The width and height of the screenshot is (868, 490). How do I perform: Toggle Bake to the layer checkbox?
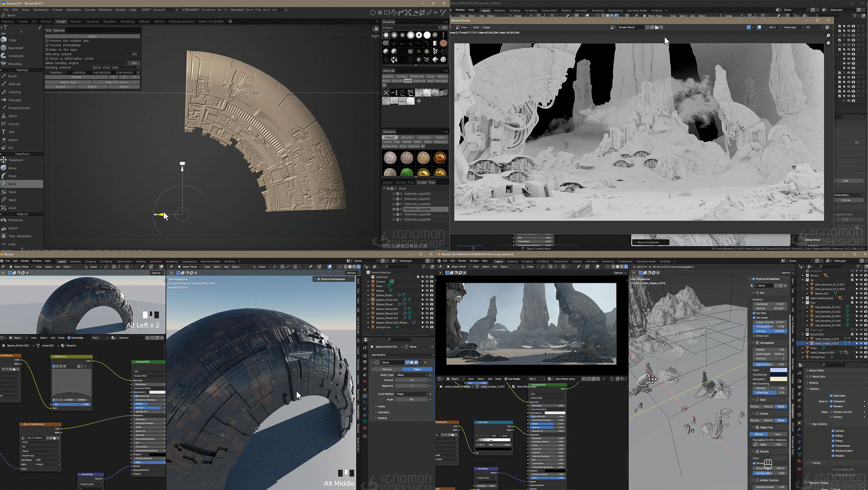[x=47, y=49]
